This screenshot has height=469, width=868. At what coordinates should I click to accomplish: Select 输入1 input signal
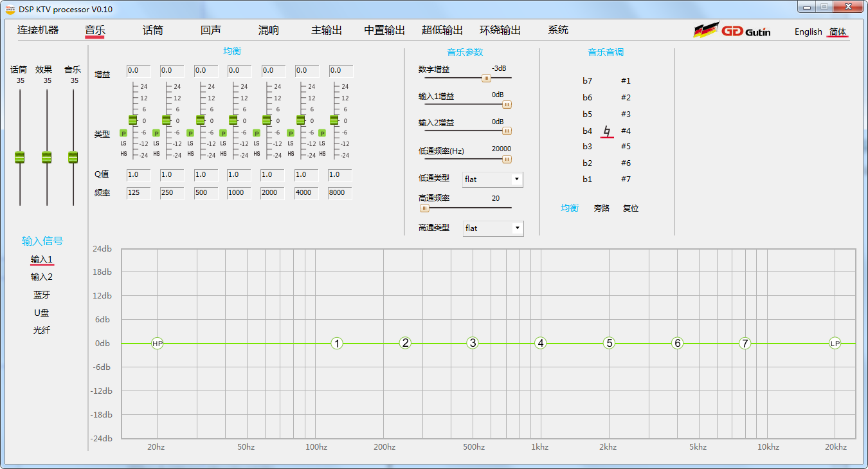(x=42, y=259)
